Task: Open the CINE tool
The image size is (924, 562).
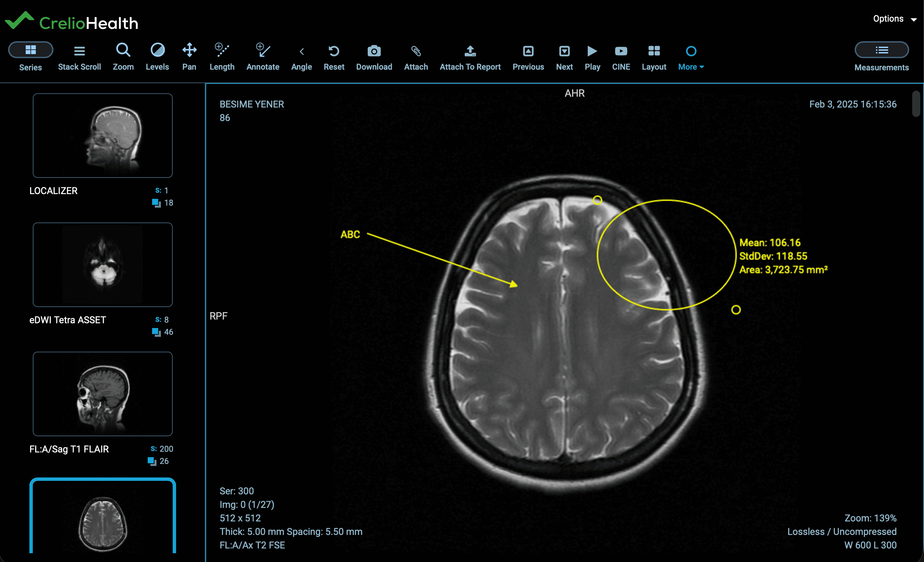Action: click(x=621, y=57)
